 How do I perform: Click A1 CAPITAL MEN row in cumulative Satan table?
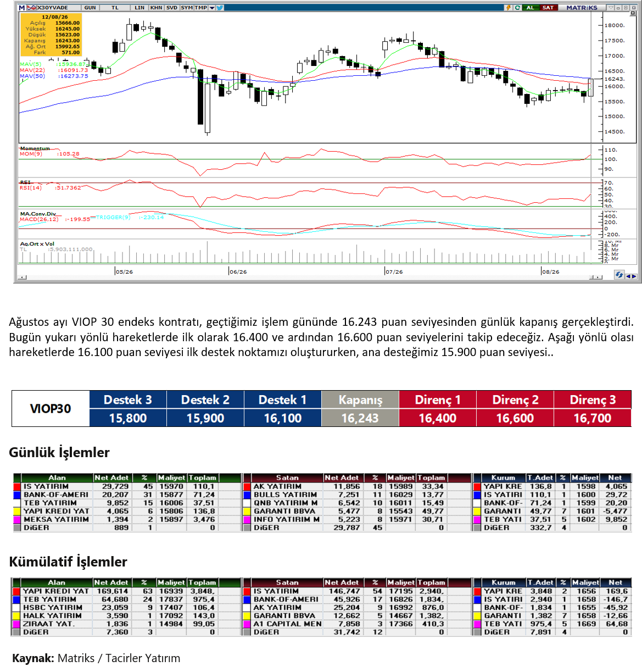[357, 624]
